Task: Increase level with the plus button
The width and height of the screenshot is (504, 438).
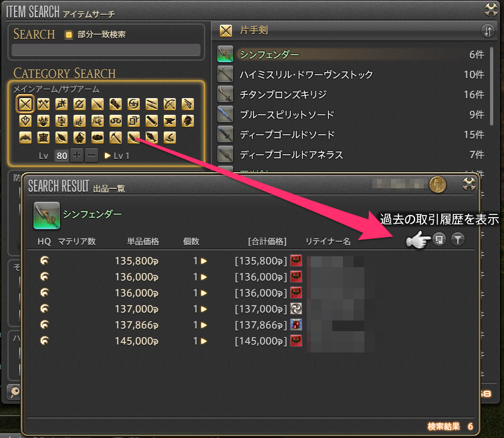Action: (x=77, y=156)
